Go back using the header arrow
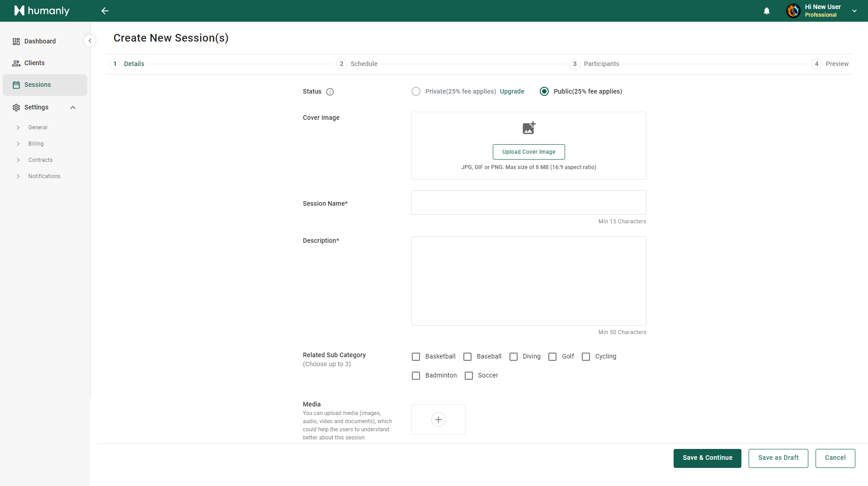The image size is (868, 486). pos(105,11)
